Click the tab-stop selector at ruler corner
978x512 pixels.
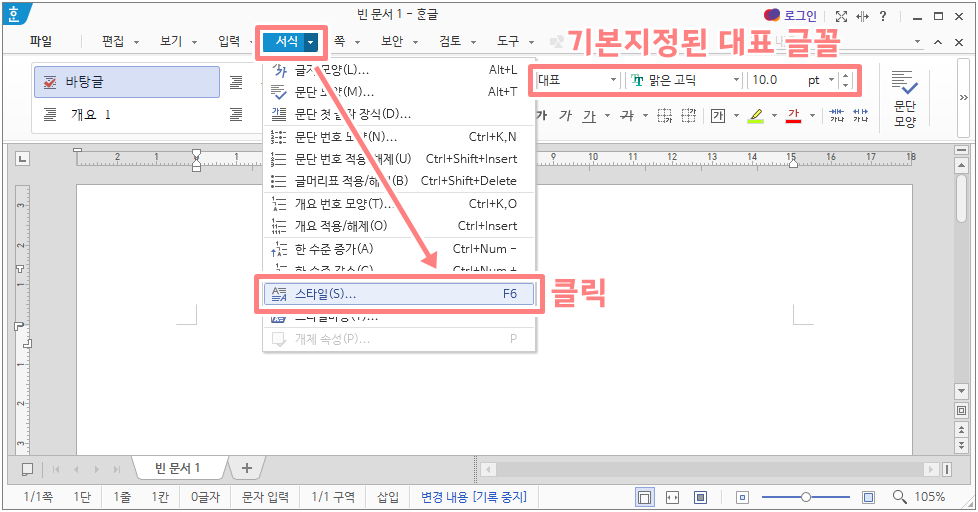22,159
